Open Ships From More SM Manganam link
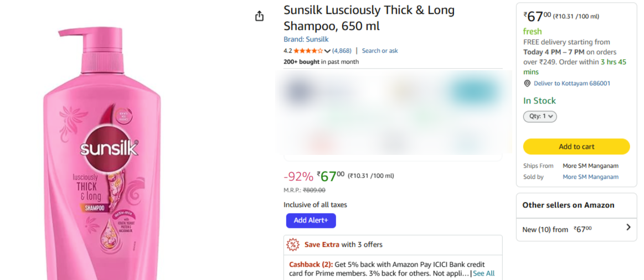 click(590, 166)
